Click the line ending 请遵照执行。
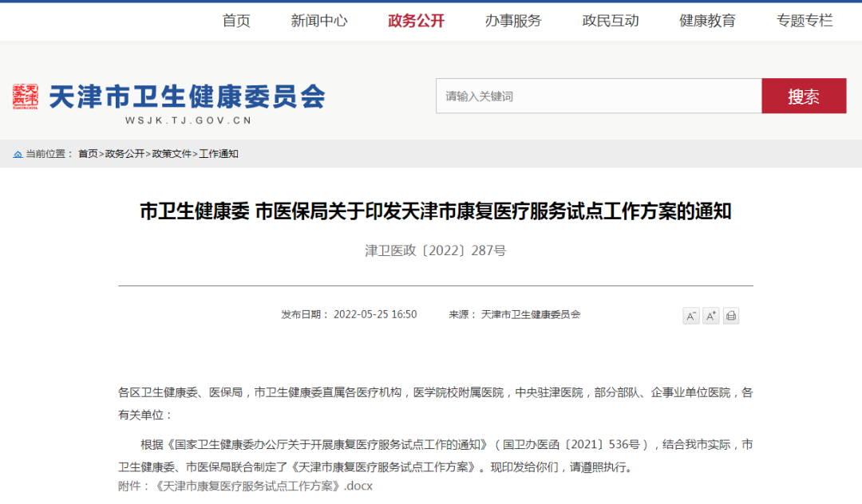Viewport: 862px width, 504px height. tap(376, 467)
